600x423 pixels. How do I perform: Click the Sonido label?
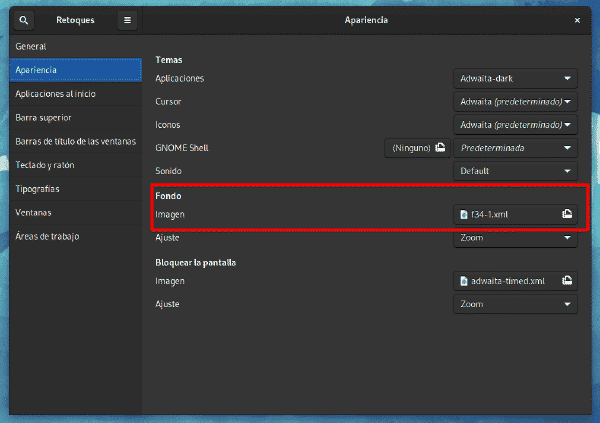tap(168, 171)
